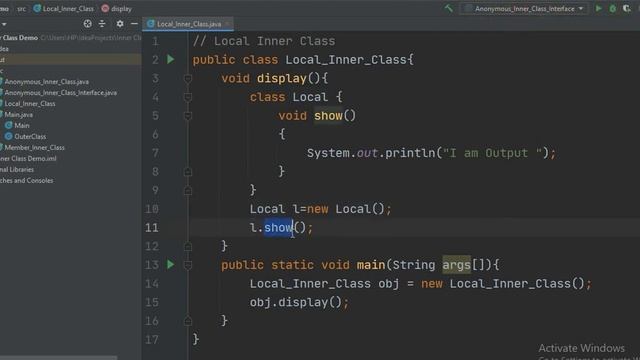Click Local_Inner_Class in the navigation breadcrumb
The width and height of the screenshot is (640, 360).
point(68,9)
